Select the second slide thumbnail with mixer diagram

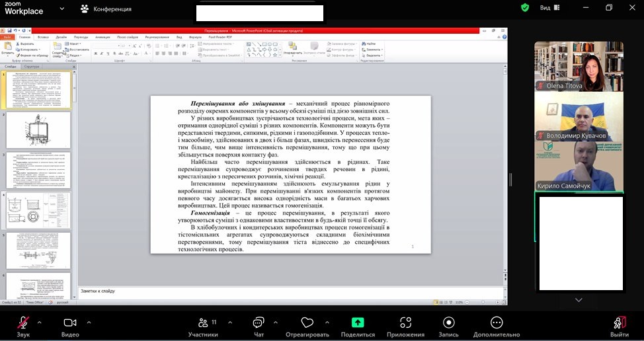tap(38, 130)
